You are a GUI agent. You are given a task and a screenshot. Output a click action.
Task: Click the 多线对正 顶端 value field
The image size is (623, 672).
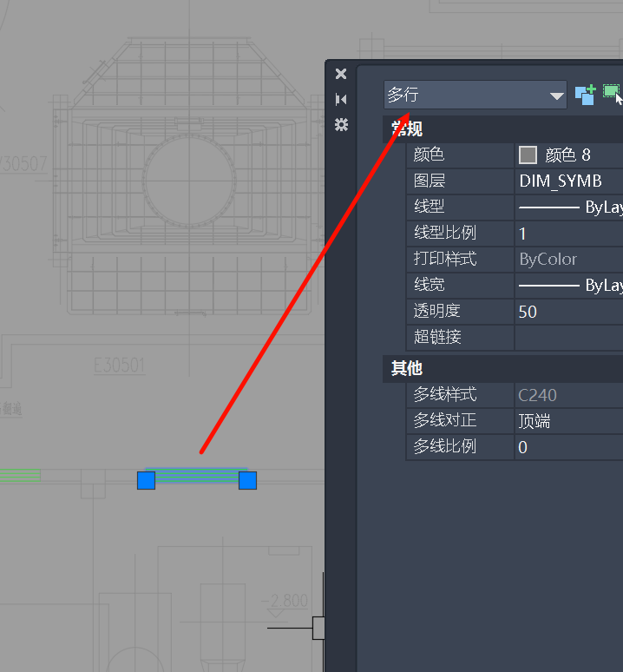tap(568, 421)
